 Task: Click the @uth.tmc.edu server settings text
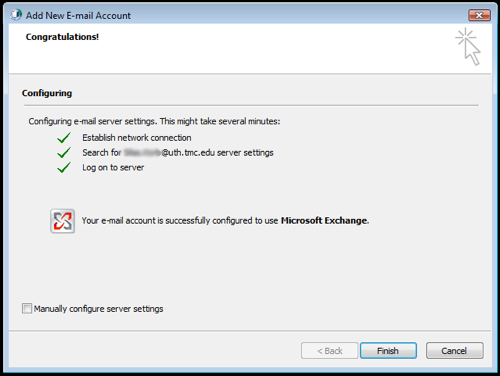(218, 153)
